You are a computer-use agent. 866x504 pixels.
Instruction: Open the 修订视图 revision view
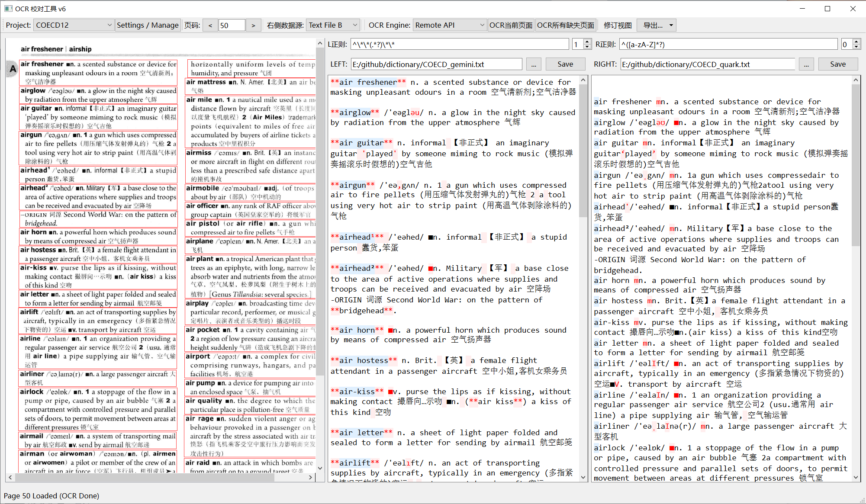pyautogui.click(x=618, y=25)
